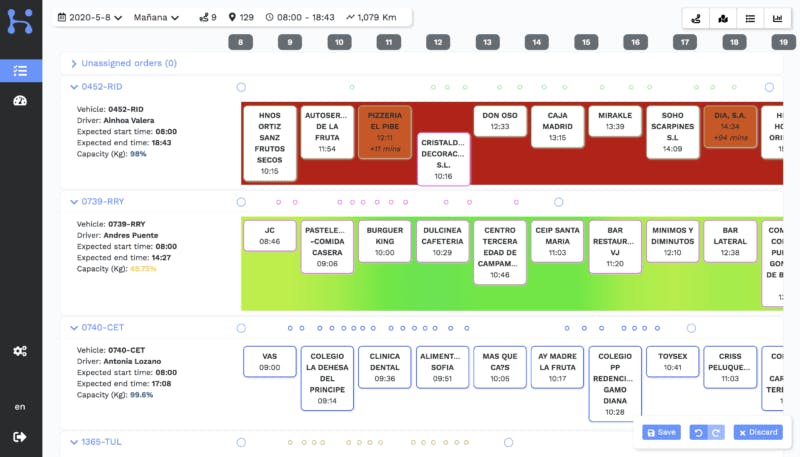Toggle the start circle of route 0452-RID

241,88
